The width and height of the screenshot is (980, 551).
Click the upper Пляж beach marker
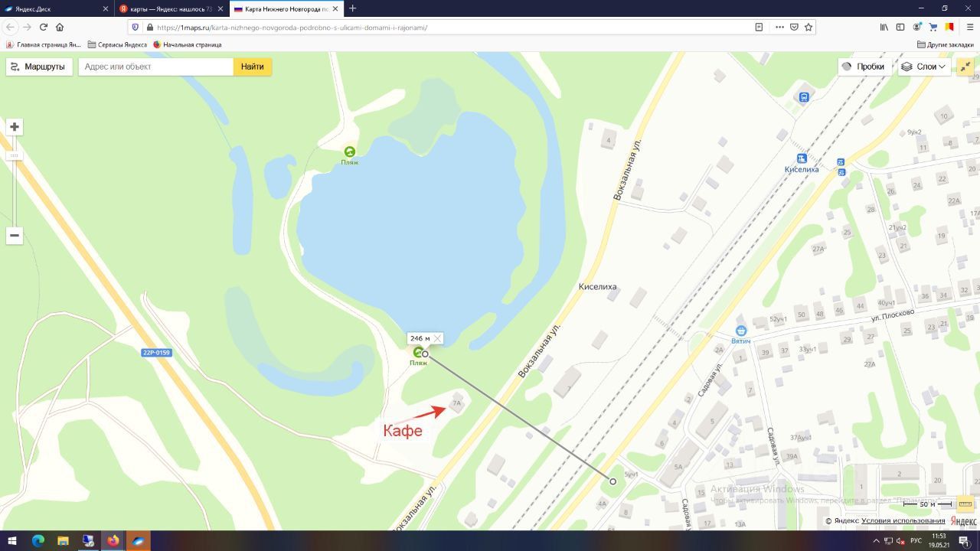tap(349, 152)
